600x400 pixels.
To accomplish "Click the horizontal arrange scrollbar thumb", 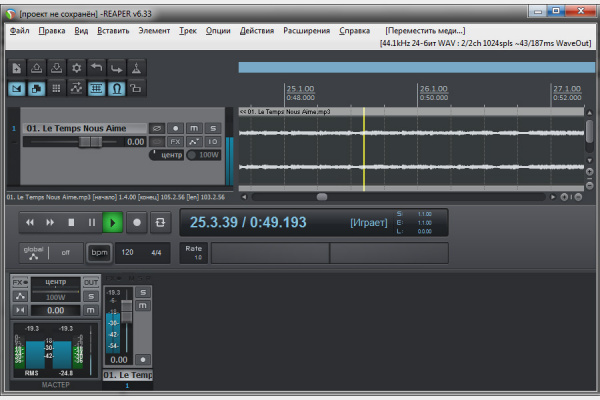I will click(322, 197).
